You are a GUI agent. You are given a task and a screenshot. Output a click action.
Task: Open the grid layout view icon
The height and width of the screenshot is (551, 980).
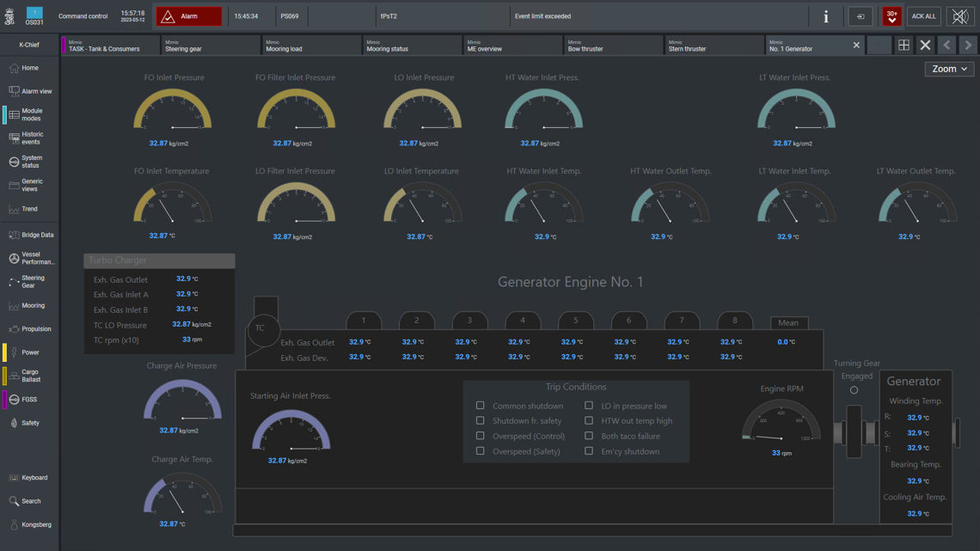click(903, 46)
